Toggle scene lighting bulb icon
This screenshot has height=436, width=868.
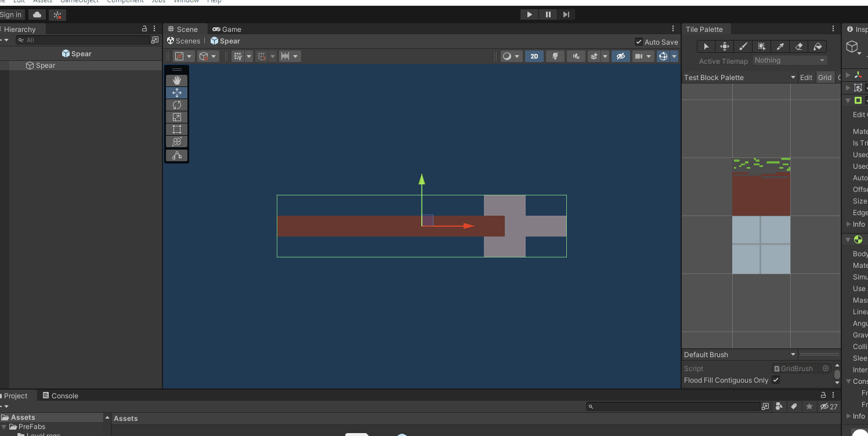click(555, 56)
